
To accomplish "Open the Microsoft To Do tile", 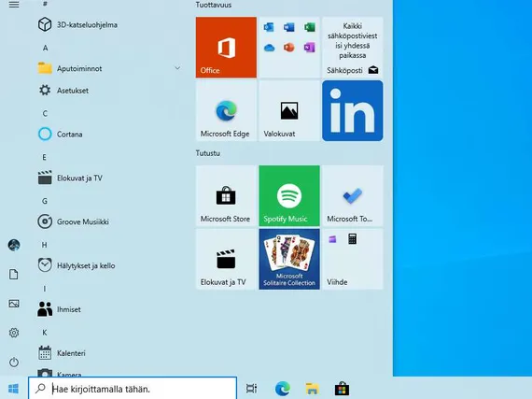I will click(353, 196).
